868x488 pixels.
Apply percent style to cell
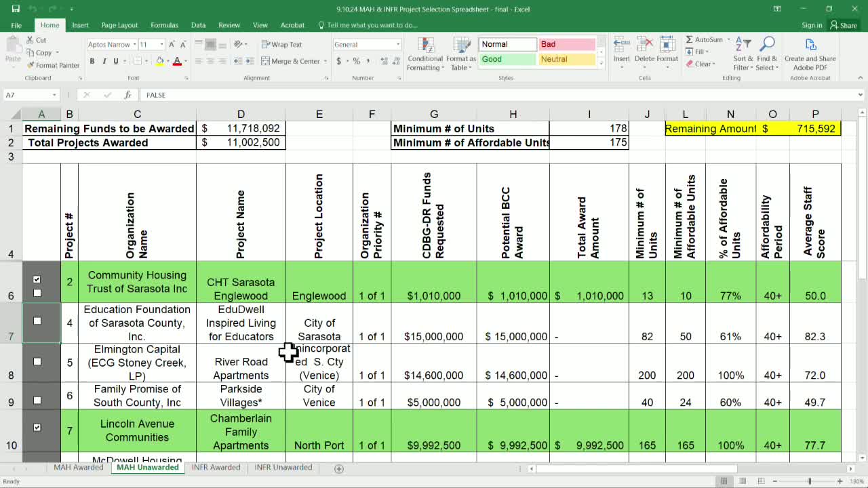(357, 61)
